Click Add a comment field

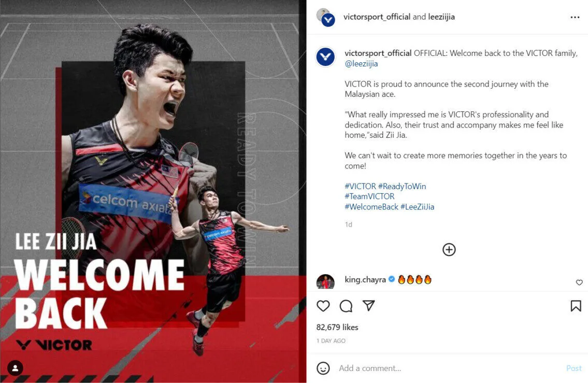coord(450,368)
